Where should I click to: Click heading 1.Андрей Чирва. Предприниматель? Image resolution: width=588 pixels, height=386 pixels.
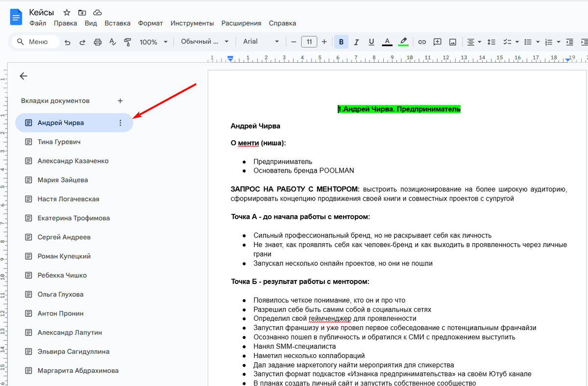(399, 109)
